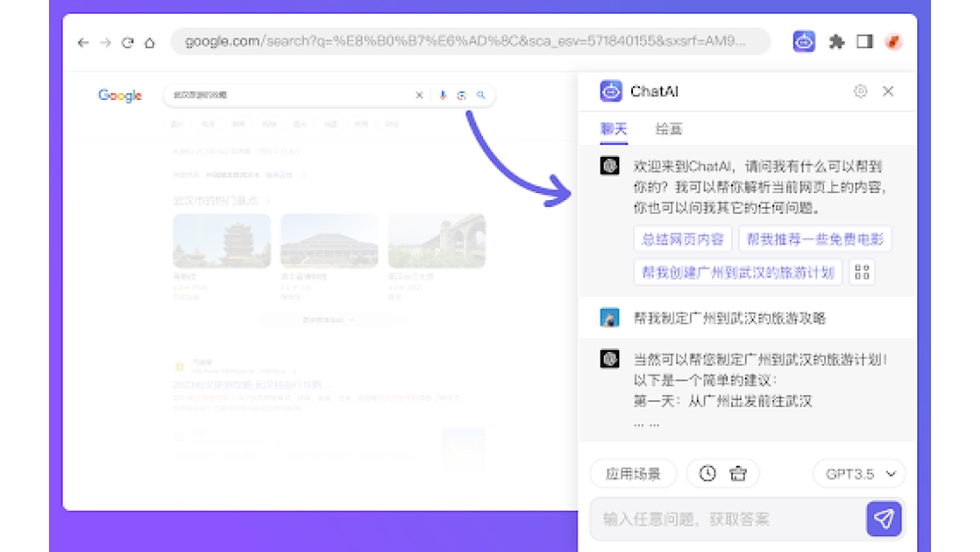
Task: Click the user message 帮我制定广州到武汉的旅游攻略
Action: click(729, 319)
